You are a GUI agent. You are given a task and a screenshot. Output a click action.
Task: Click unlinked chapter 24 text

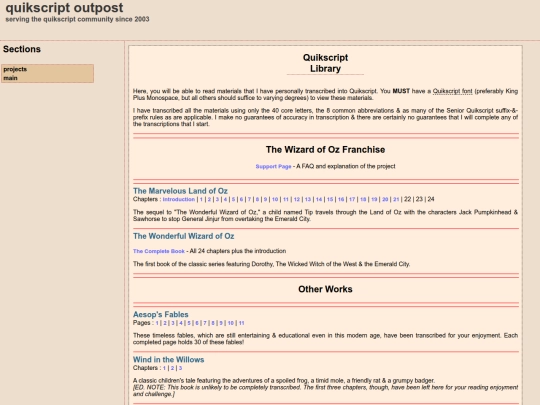click(x=431, y=199)
